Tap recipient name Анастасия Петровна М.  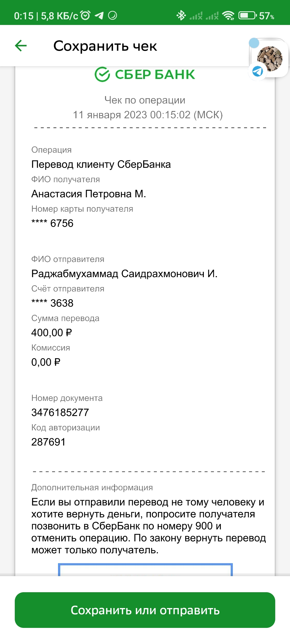89,194
